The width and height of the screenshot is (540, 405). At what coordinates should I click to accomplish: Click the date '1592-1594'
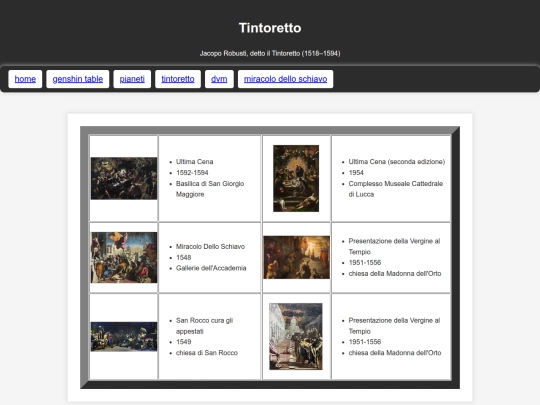192,173
